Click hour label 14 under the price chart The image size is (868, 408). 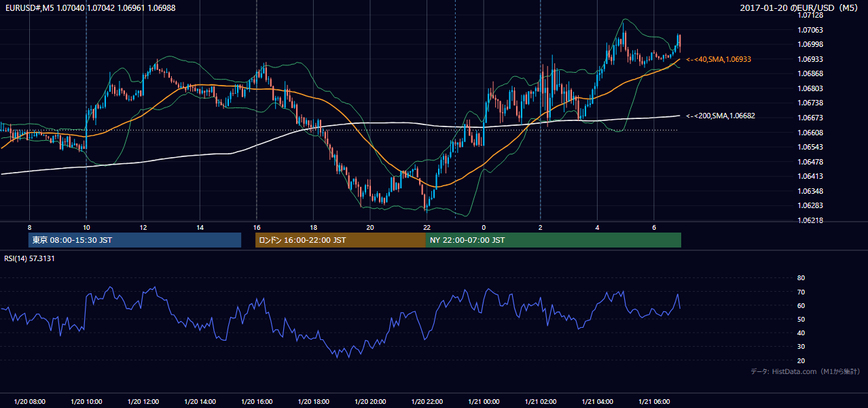tap(200, 227)
